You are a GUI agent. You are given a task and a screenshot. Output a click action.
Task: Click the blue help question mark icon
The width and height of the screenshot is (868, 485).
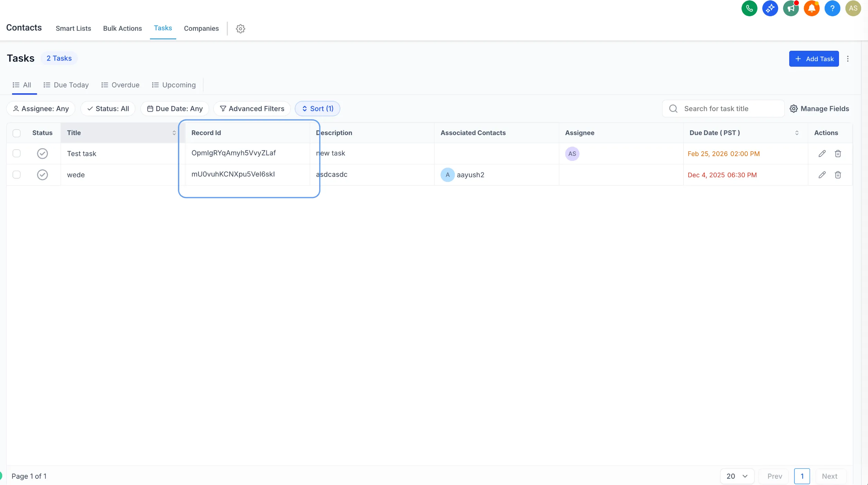(x=832, y=9)
